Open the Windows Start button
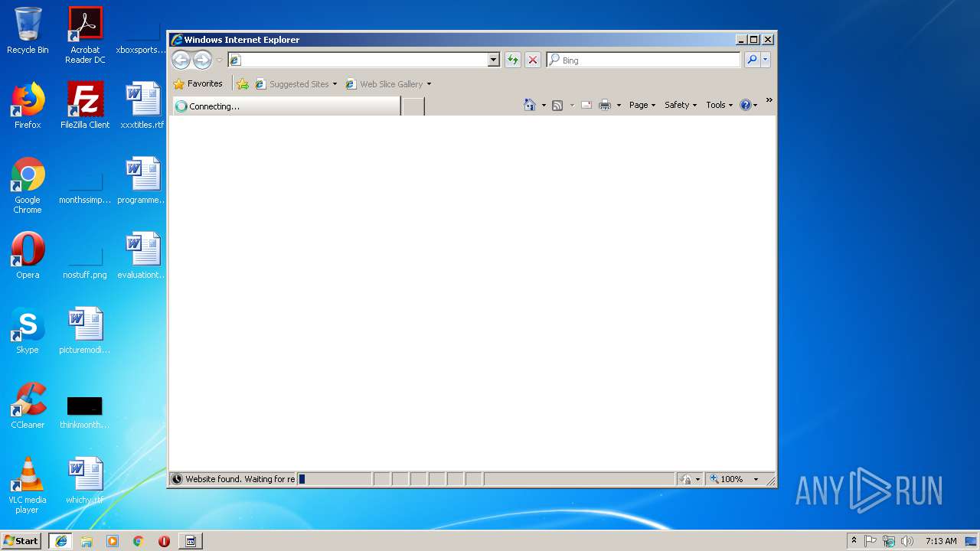 click(x=21, y=540)
